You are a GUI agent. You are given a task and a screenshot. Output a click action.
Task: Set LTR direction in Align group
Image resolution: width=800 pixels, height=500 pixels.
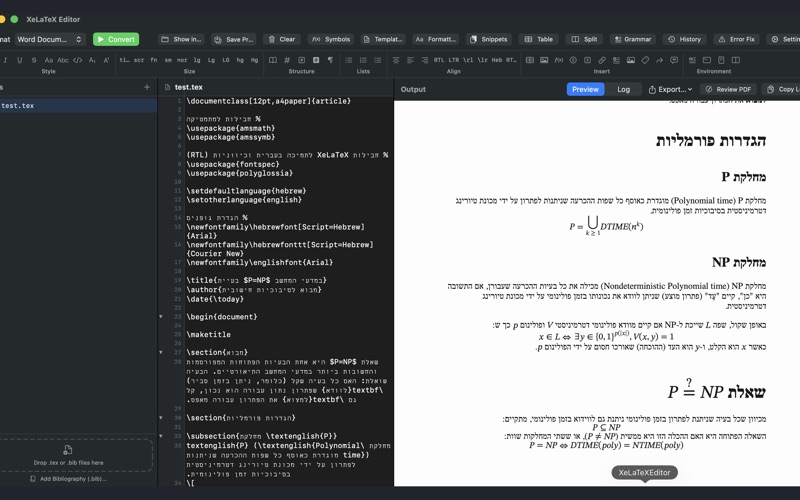point(454,60)
